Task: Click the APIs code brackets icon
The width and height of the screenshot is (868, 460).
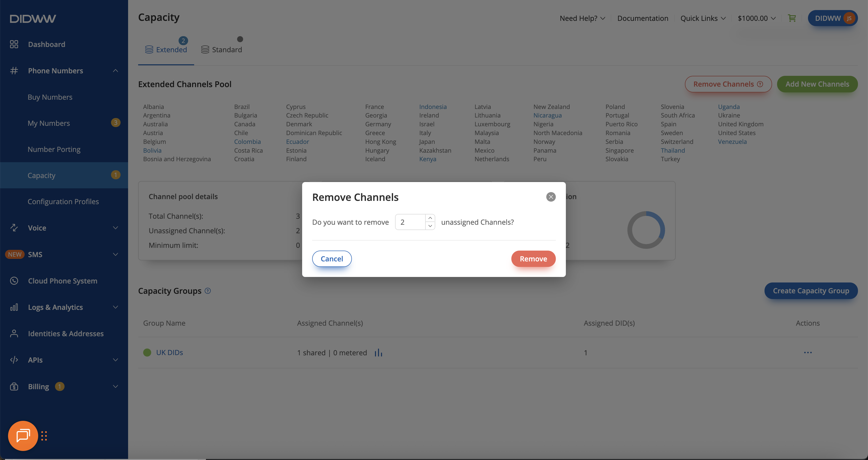Action: click(14, 360)
